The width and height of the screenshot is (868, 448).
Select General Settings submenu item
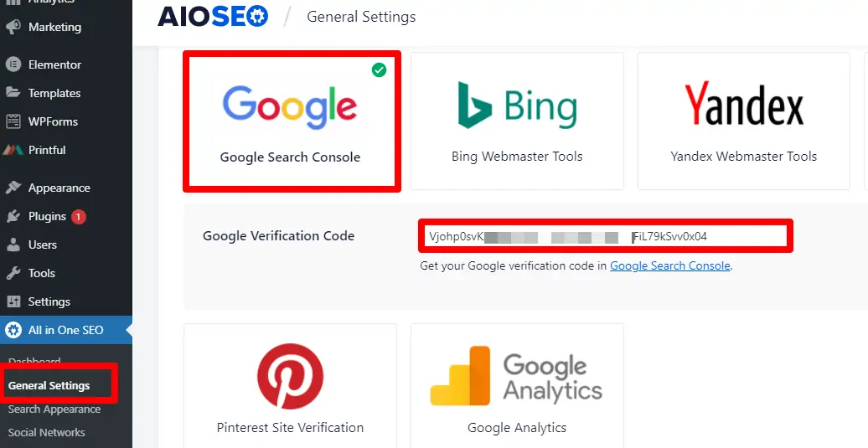(49, 386)
